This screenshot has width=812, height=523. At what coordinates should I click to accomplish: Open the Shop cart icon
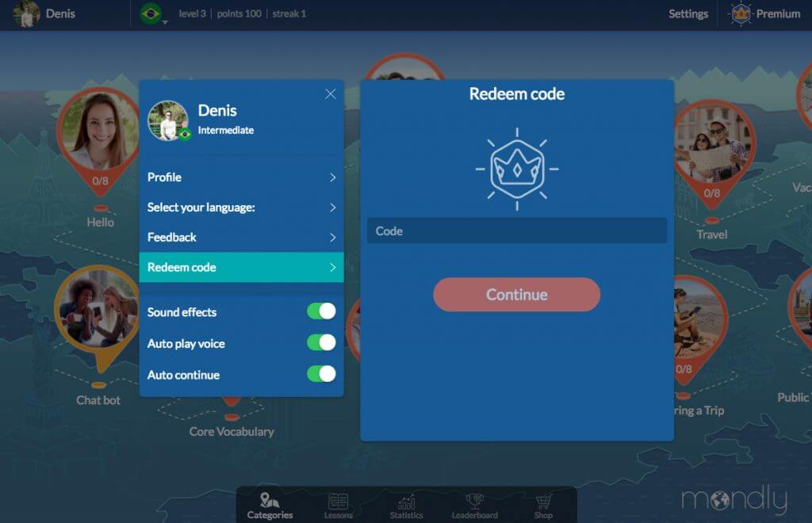(x=543, y=499)
